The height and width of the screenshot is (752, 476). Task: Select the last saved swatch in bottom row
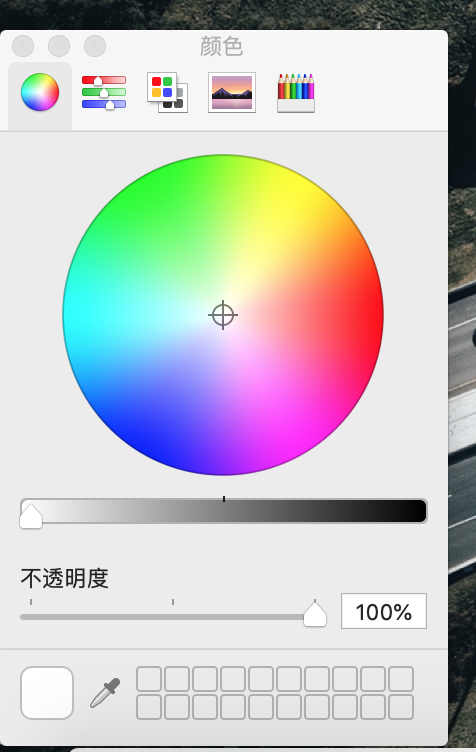(x=401, y=707)
